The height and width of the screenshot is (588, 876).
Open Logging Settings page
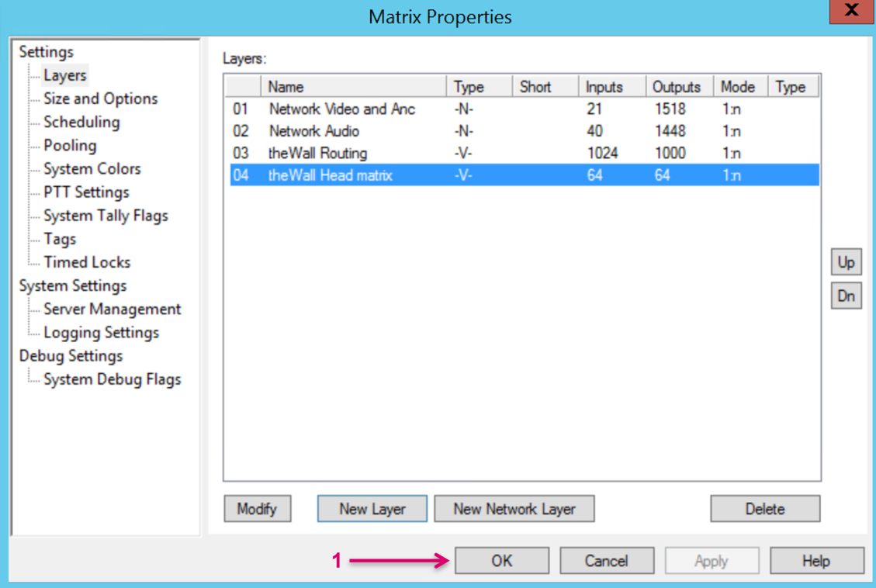(101, 332)
